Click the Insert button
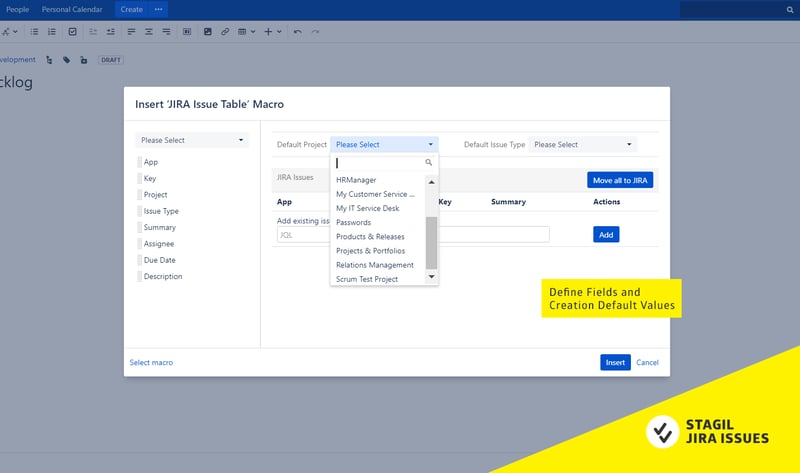This screenshot has width=800, height=473. tap(615, 362)
